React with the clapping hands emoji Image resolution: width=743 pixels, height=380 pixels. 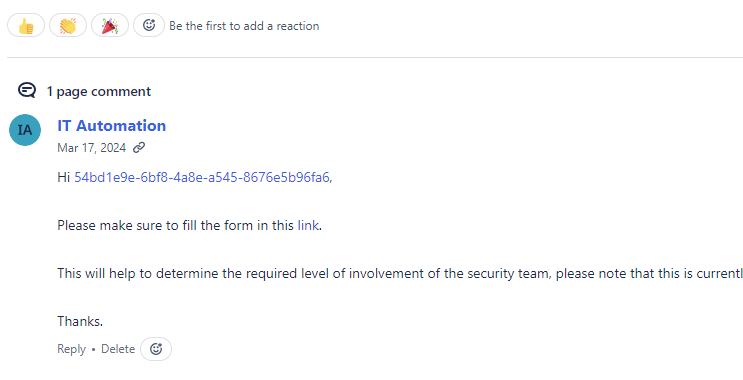[x=68, y=26]
